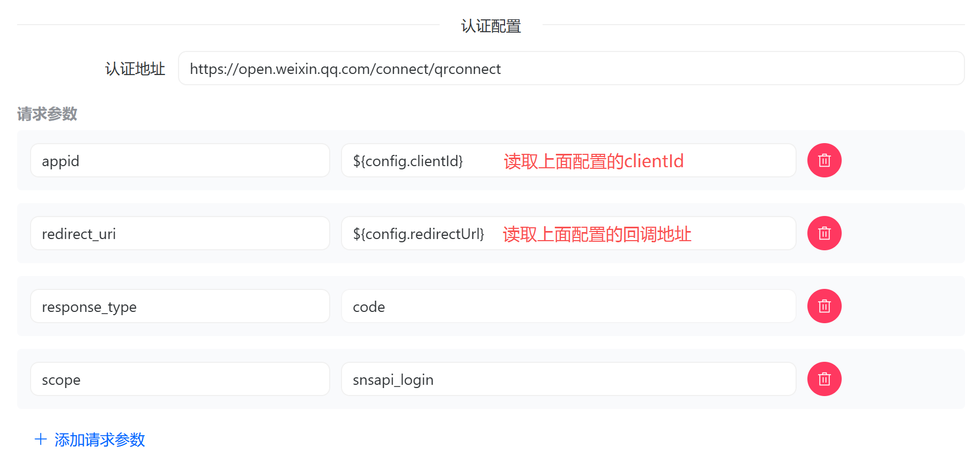Select the snsapi_login value field
The width and height of the screenshot is (980, 462).
568,379
